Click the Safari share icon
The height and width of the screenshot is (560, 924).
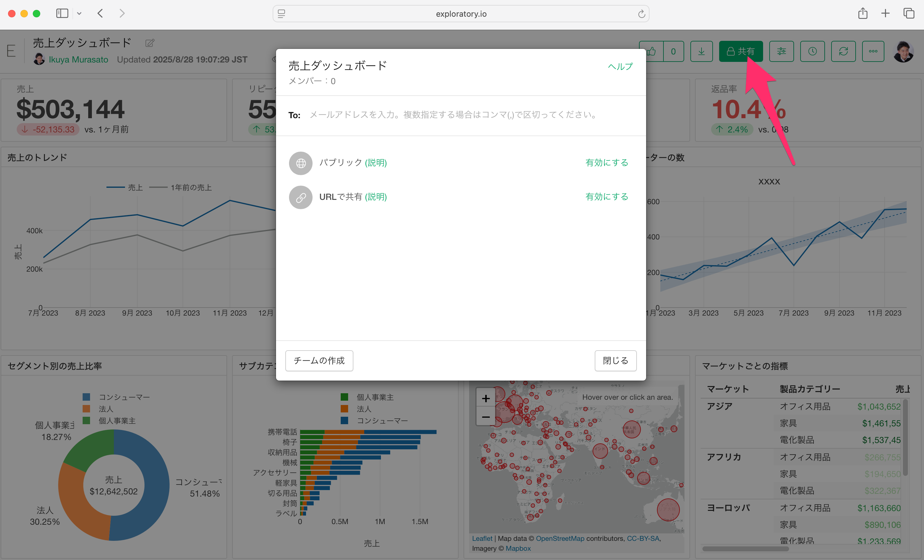click(x=862, y=14)
